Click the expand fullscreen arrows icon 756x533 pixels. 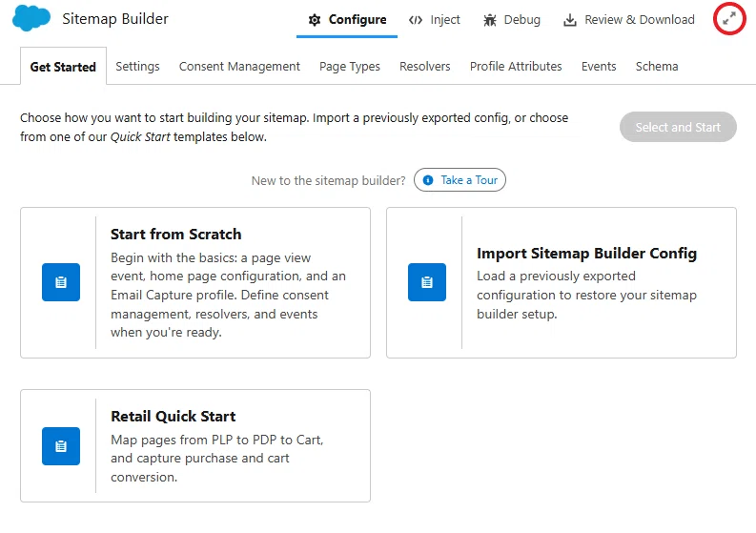coord(729,19)
